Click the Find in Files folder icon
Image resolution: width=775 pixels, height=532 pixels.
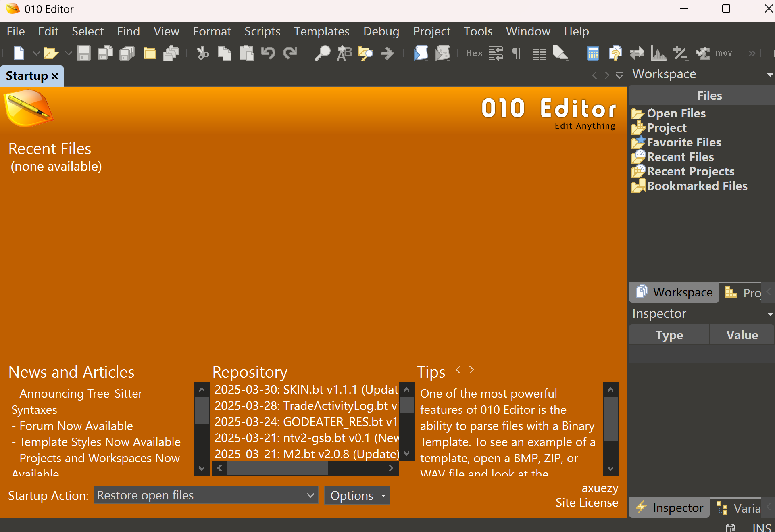click(x=365, y=53)
